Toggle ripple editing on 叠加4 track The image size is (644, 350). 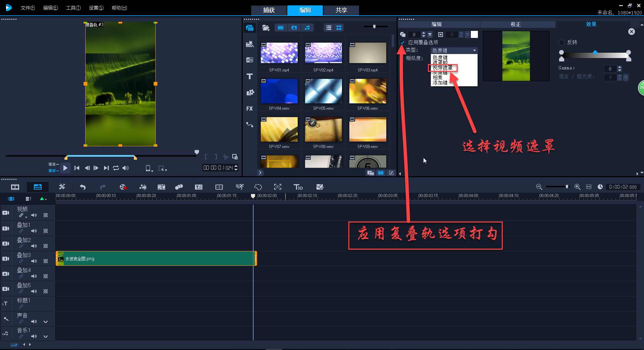21,276
